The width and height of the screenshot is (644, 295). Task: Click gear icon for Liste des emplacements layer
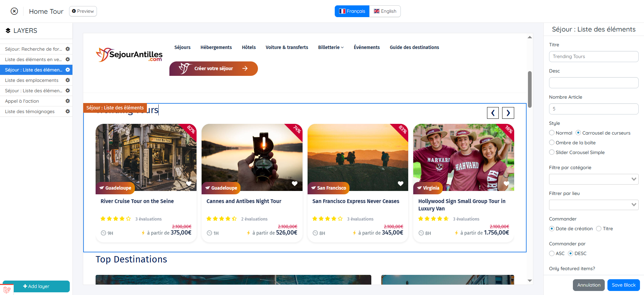[67, 80]
